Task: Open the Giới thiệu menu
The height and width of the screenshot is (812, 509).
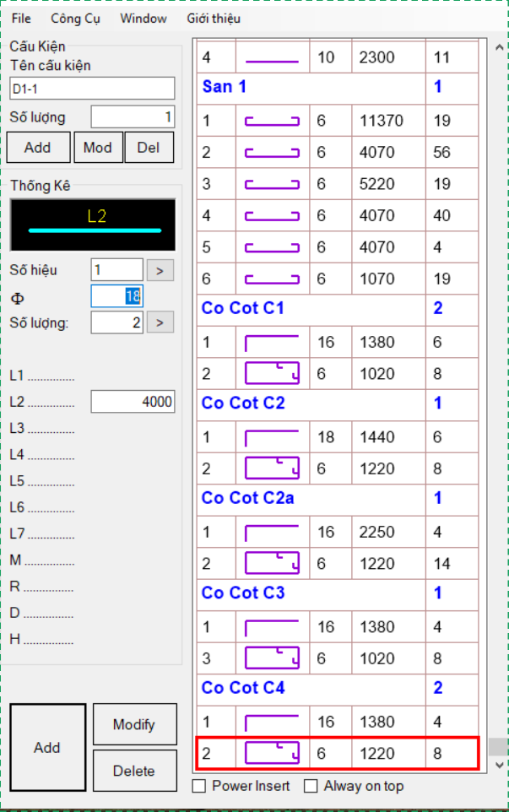Action: [x=214, y=19]
